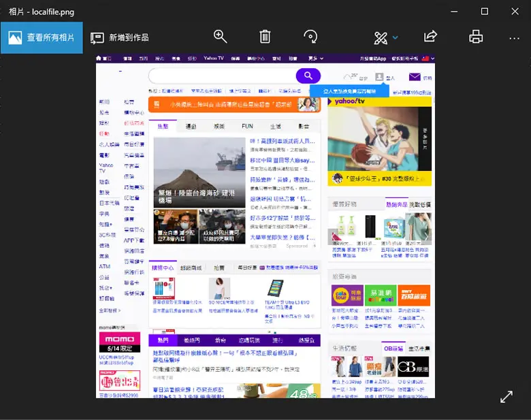Image resolution: width=531 pixels, height=420 pixels.
Task: Open the three-dot more options menu
Action: click(x=515, y=38)
